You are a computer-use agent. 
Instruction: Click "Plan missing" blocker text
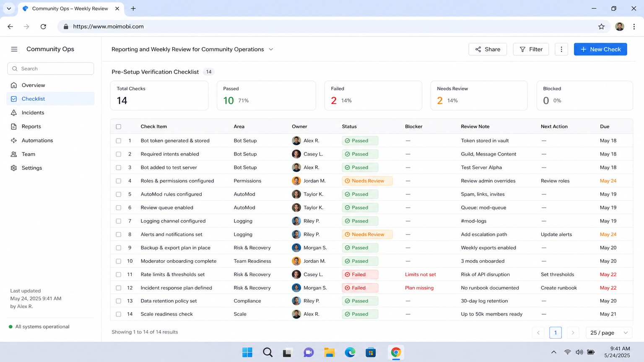(419, 288)
